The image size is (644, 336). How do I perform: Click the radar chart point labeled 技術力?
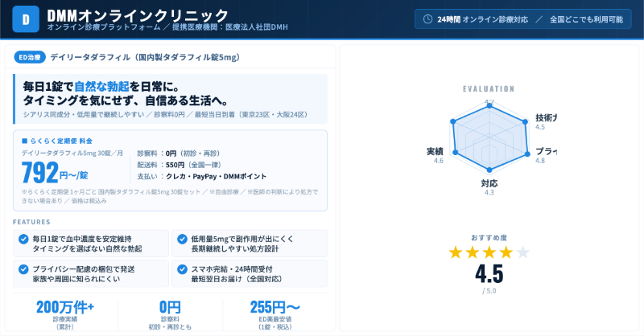(x=526, y=123)
